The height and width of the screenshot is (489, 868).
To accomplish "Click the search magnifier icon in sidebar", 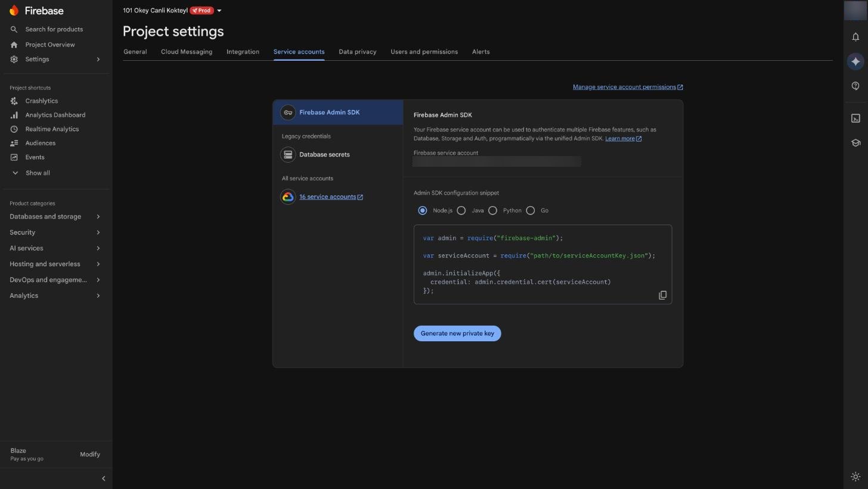I will click(14, 29).
